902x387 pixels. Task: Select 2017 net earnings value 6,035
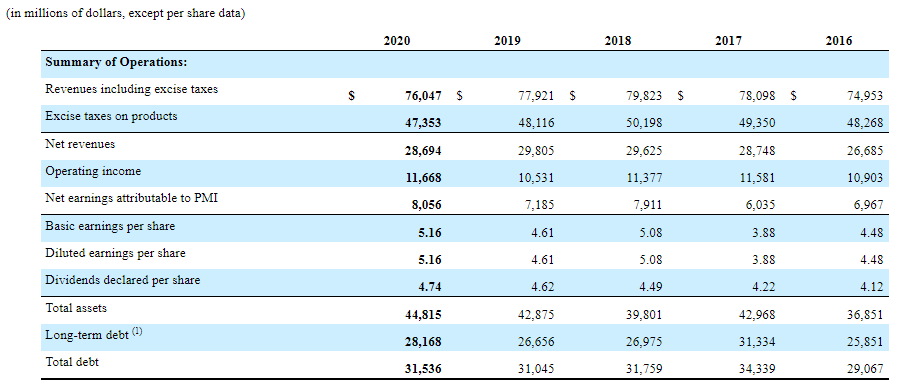point(759,205)
